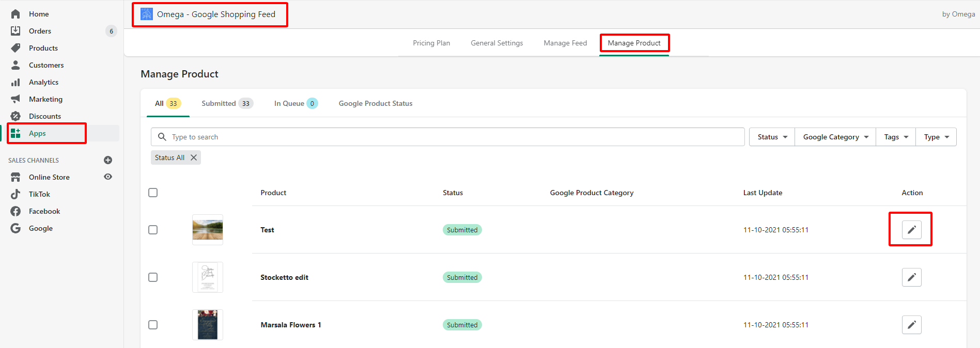
Task: Show the Submitted 33 products tab
Action: 227,103
